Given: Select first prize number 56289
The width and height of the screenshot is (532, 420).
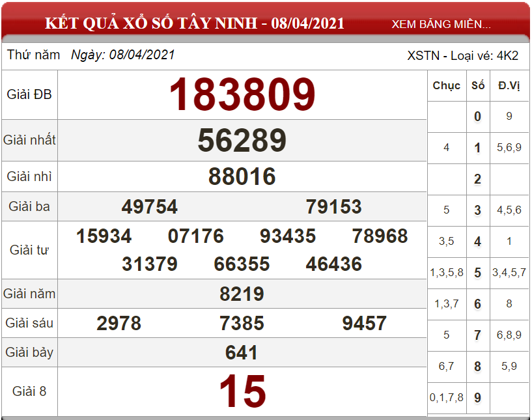Looking at the screenshot, I should click(242, 141).
